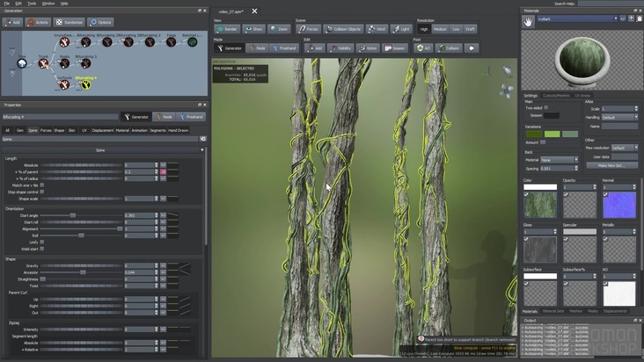Expand the Back Material dropdown

point(560,160)
